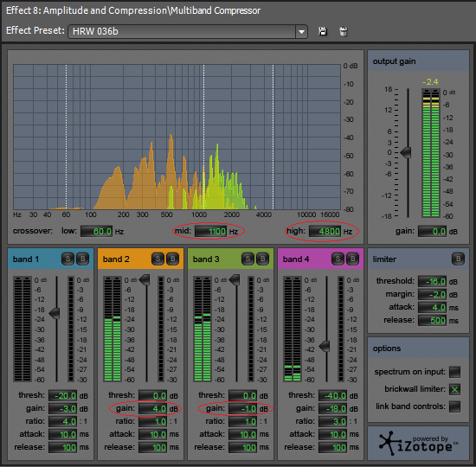The image size is (476, 467).
Task: Bypass band 2
Action: click(x=173, y=259)
